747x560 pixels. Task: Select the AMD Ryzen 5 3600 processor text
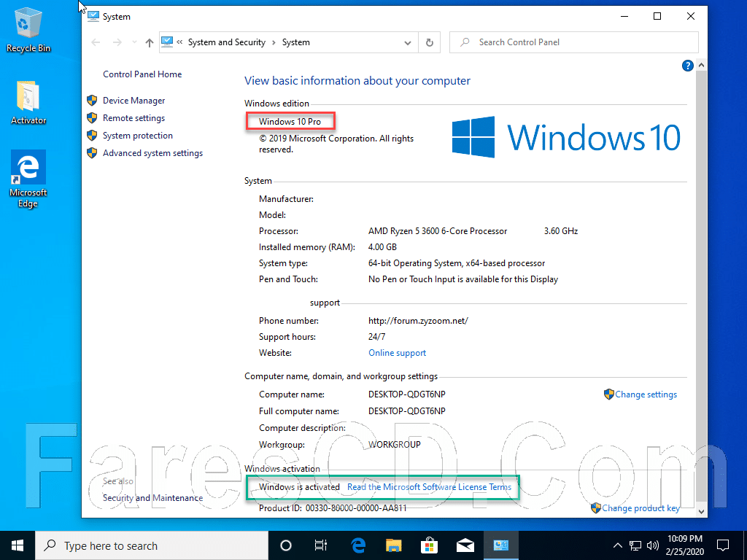point(438,231)
